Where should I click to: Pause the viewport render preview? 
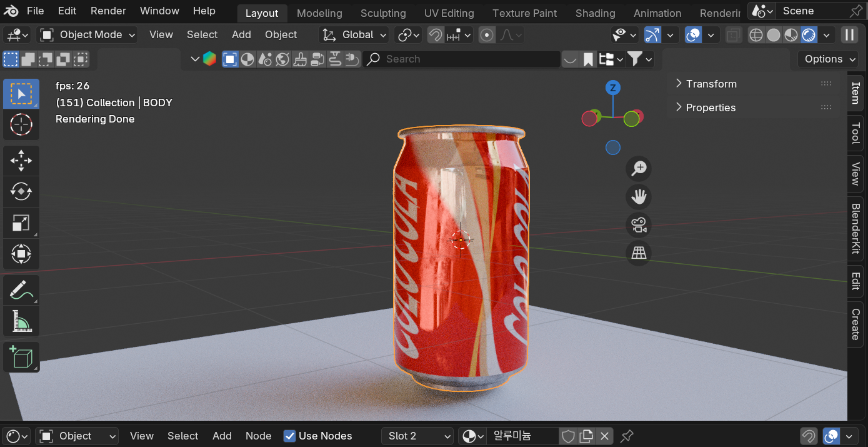point(849,35)
